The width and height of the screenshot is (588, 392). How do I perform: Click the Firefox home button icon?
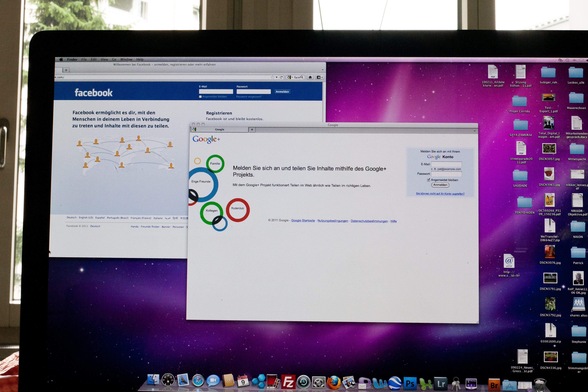coord(310,77)
